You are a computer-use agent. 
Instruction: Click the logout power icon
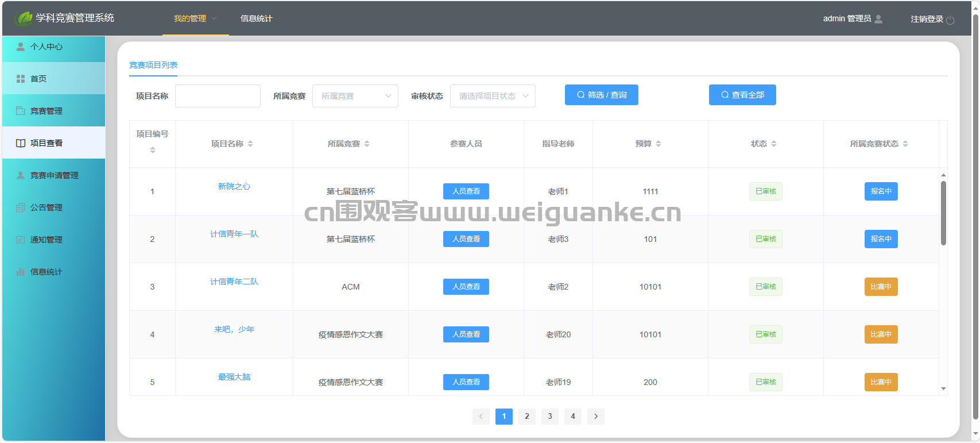pos(950,20)
